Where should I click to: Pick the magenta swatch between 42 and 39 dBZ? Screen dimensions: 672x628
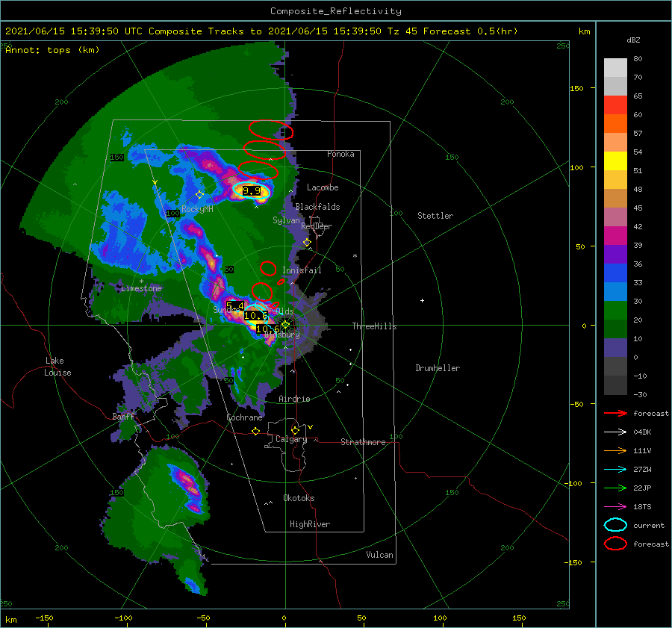pyautogui.click(x=615, y=236)
